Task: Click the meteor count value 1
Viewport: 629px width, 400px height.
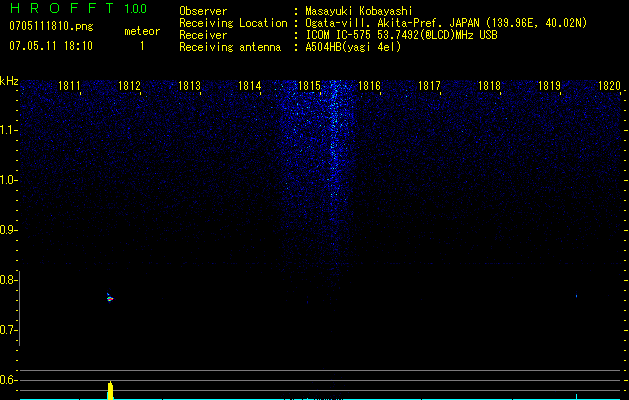Action: tap(142, 46)
